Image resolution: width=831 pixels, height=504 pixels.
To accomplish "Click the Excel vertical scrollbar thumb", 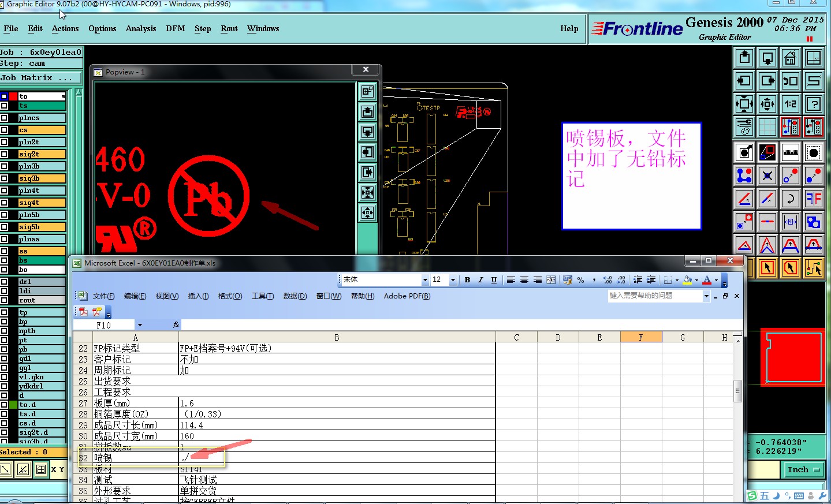I will tap(737, 390).
